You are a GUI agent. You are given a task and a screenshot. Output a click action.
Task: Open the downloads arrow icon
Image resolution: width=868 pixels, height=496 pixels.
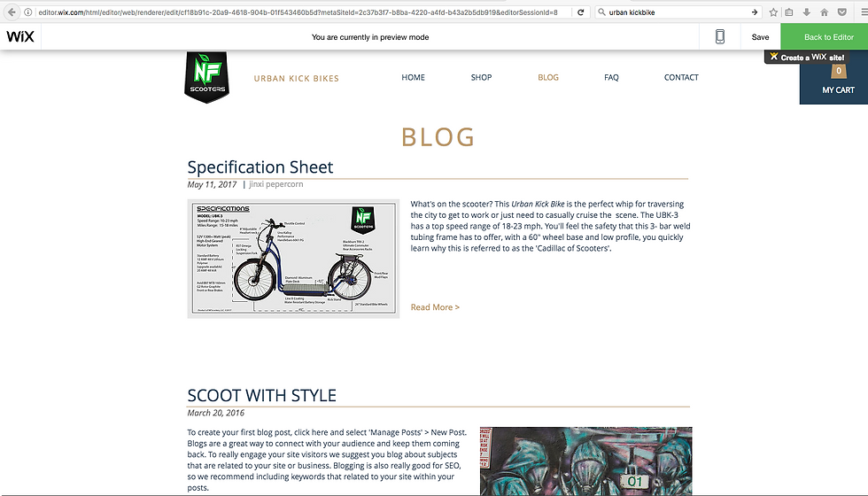807,12
